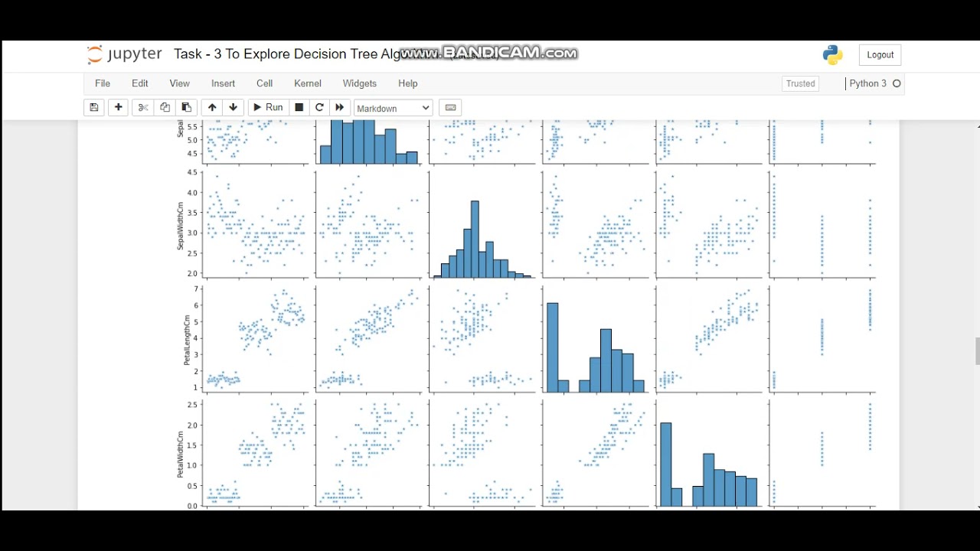Run the selected cell
The height and width of the screenshot is (551, 980).
(268, 108)
